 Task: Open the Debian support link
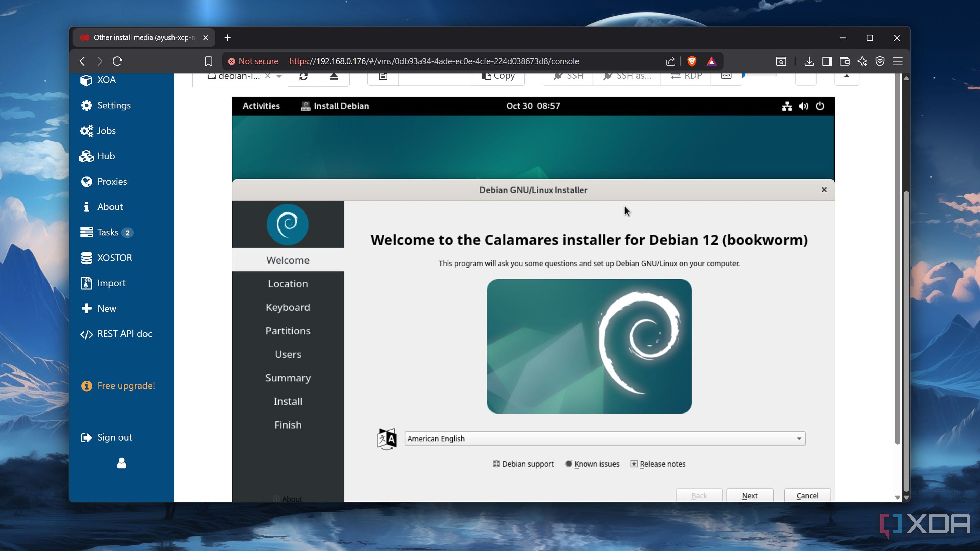click(523, 464)
